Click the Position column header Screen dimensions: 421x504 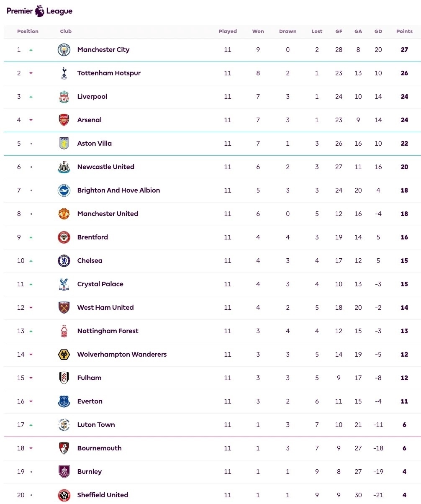pyautogui.click(x=28, y=31)
